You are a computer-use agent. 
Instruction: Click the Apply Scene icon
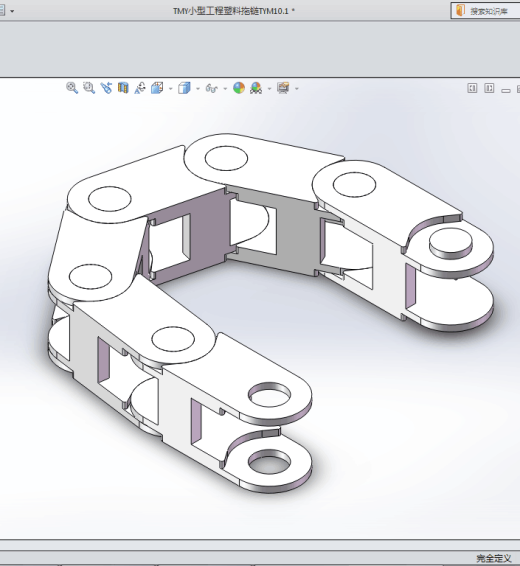(256, 88)
